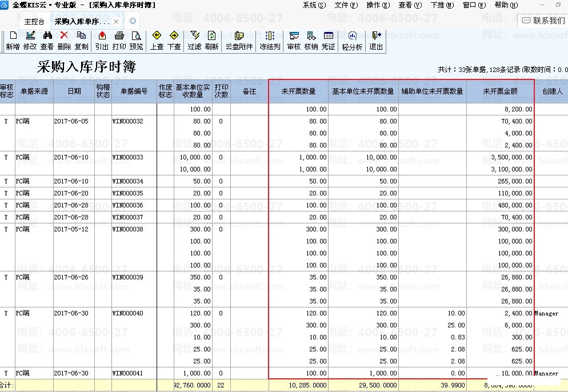Click the 审核 (Audit) toolbar icon
The width and height of the screenshot is (568, 392).
(x=294, y=35)
